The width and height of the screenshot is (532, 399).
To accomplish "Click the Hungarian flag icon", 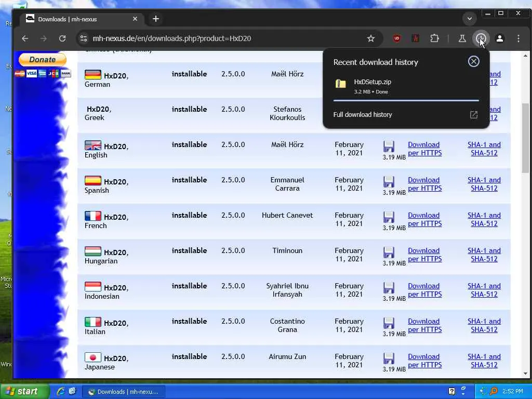I will point(93,251).
